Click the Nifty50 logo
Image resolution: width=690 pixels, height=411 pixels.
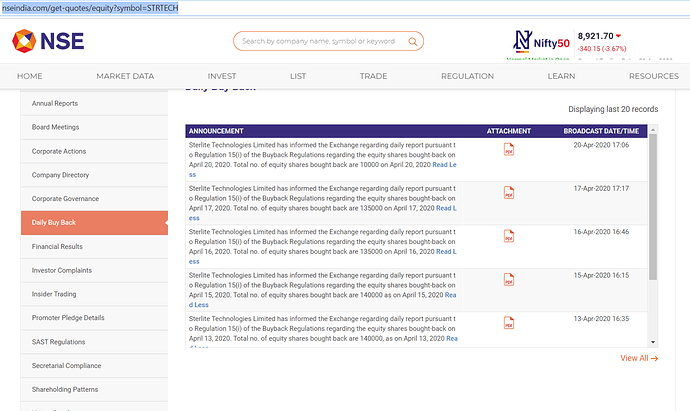tap(541, 41)
